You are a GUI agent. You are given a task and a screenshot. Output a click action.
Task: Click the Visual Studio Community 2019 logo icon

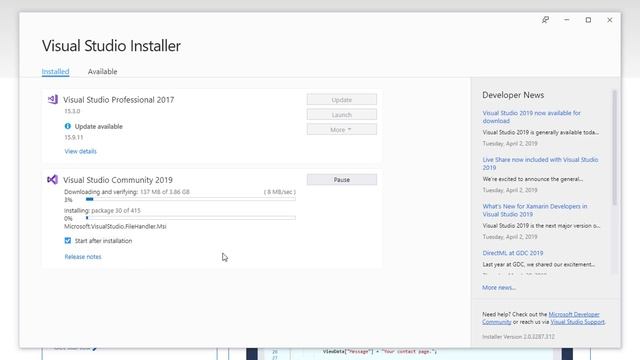tap(52, 180)
